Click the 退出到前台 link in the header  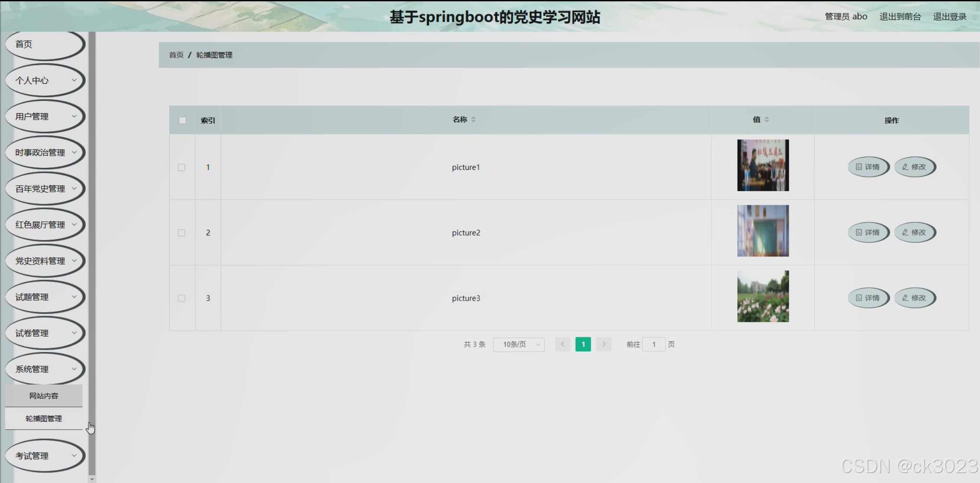point(900,16)
